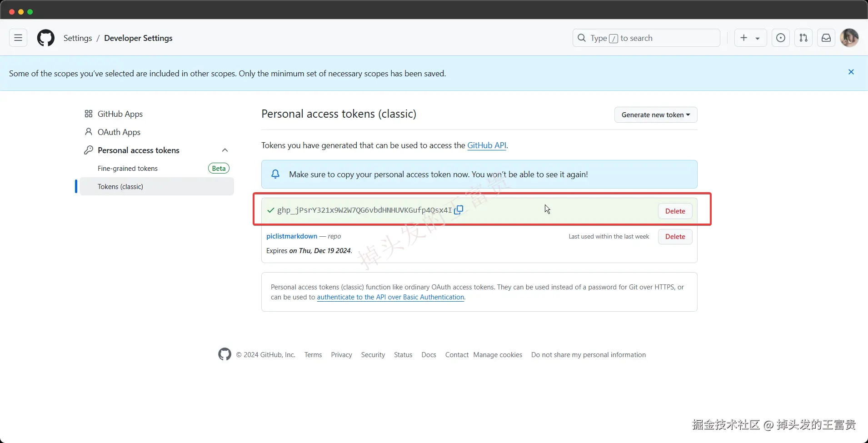868x443 pixels.
Task: Select Personal access tokens sidebar item
Action: coord(139,150)
